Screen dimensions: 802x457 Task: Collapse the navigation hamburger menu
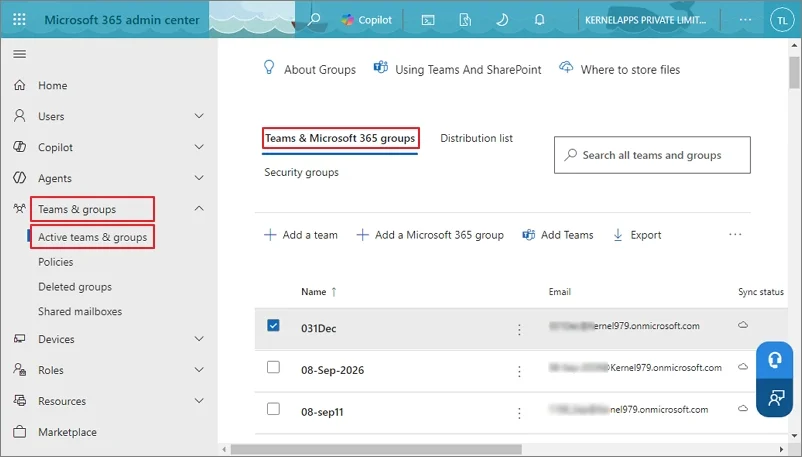pos(19,54)
